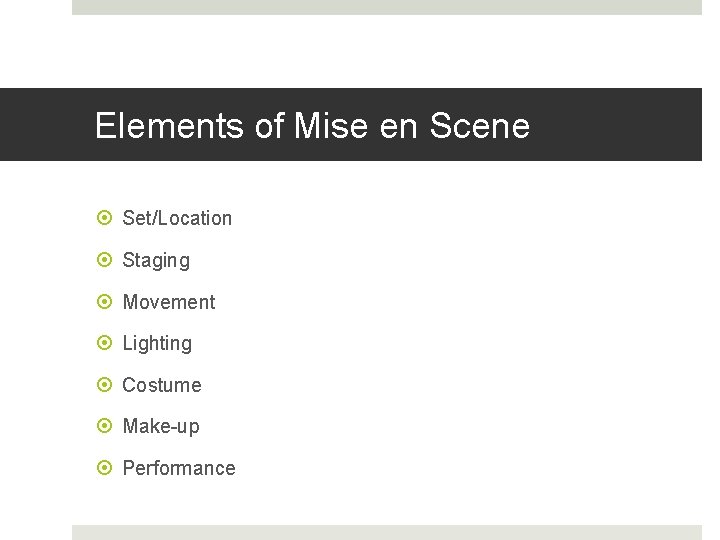The image size is (720, 540).
Task: Click the word "Elements" in the title
Action: tap(169, 126)
